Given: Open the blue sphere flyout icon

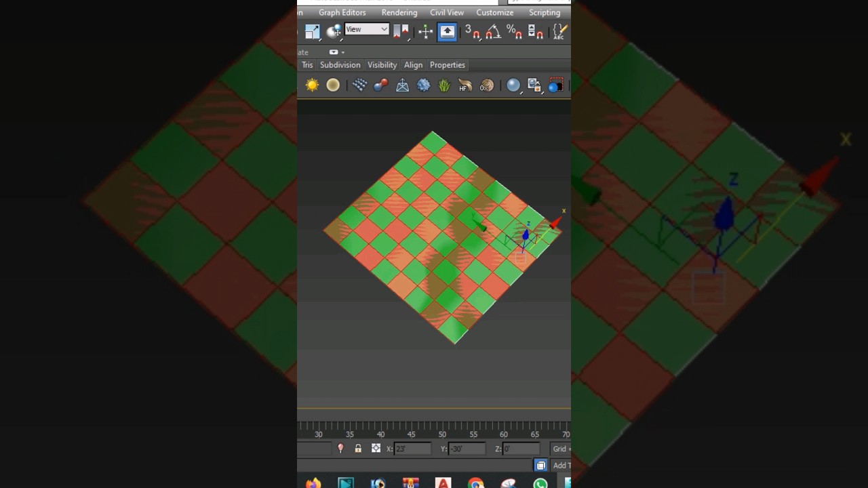Looking at the screenshot, I should pos(513,85).
